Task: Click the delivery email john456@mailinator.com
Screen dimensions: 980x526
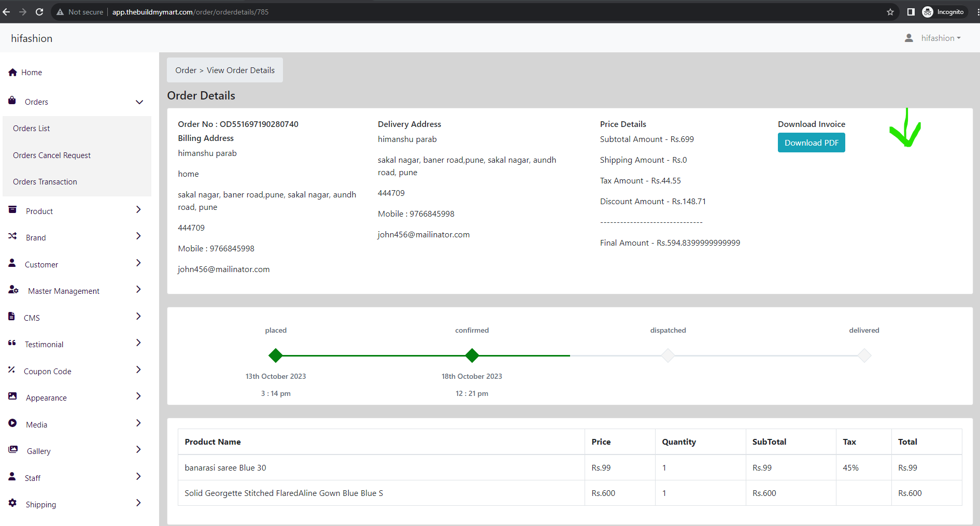Action: (x=424, y=235)
